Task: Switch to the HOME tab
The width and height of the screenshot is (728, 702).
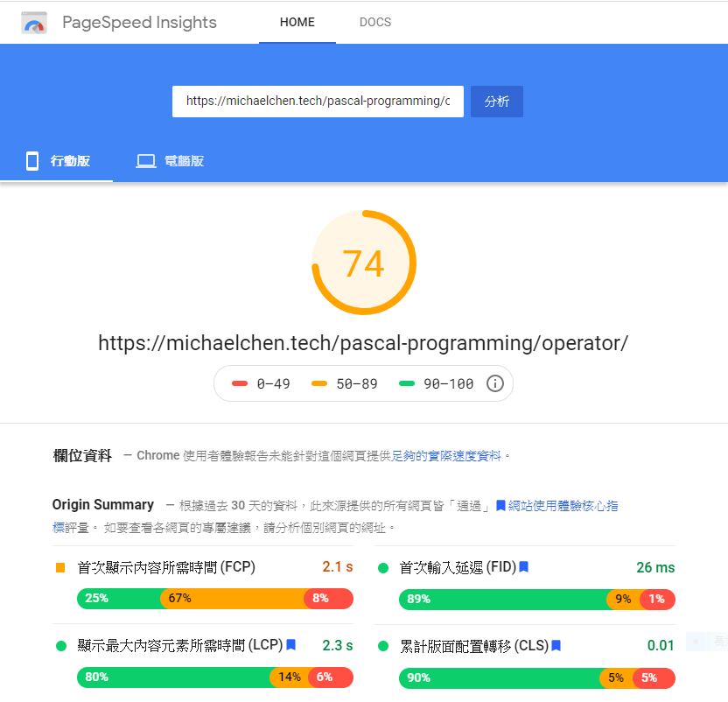Action: click(x=297, y=22)
